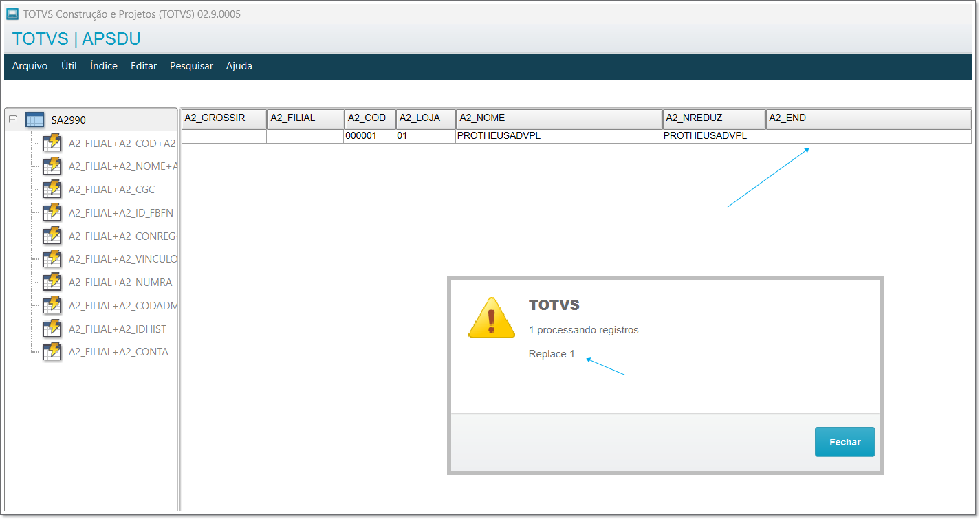Select index A2_FILIAL+A2_IDHIST label
This screenshot has width=980, height=519.
117,329
